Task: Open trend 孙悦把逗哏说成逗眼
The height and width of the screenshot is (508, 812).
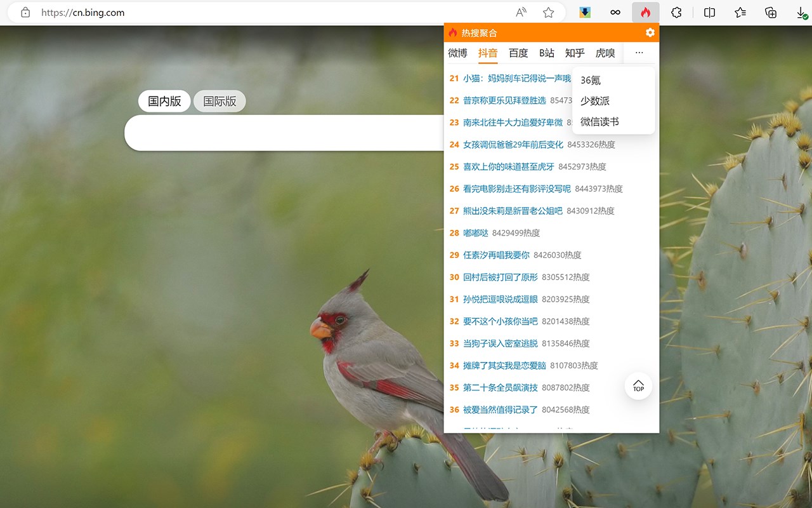Action: (x=501, y=299)
